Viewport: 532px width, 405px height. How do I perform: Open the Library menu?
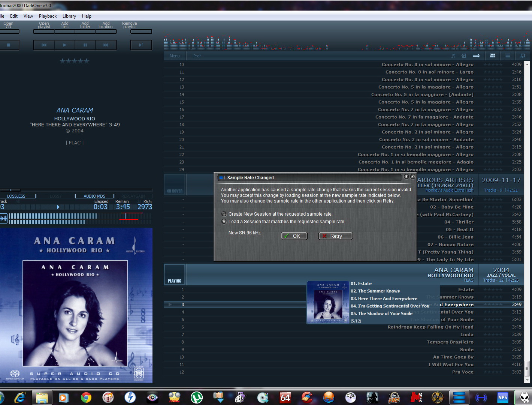(69, 16)
